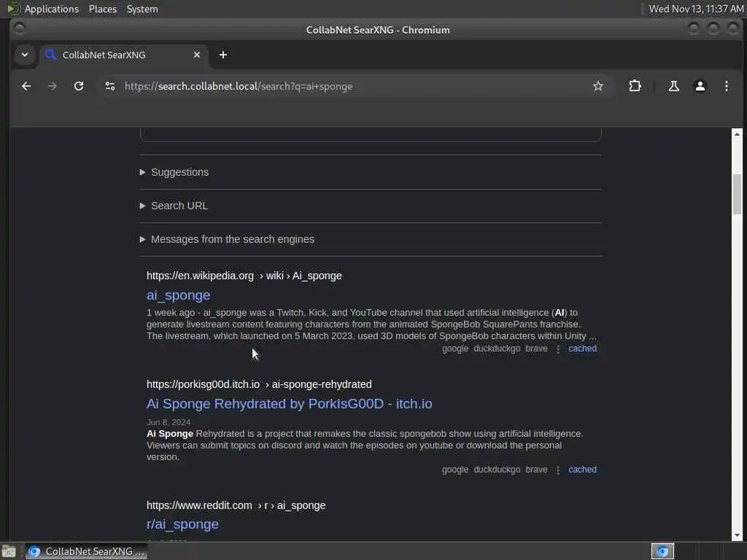This screenshot has height=560, width=747.
Task: Open cached version of Wikipedia result
Action: pos(582,349)
